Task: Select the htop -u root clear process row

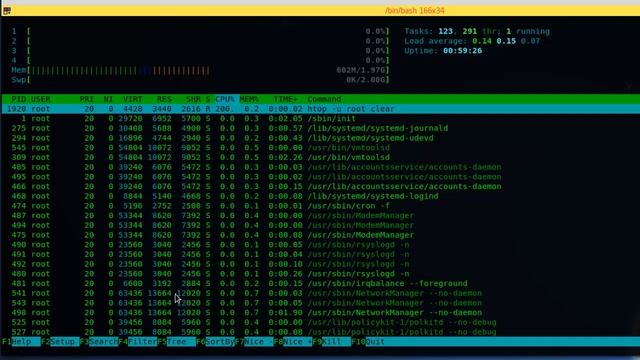Action: [x=320, y=109]
